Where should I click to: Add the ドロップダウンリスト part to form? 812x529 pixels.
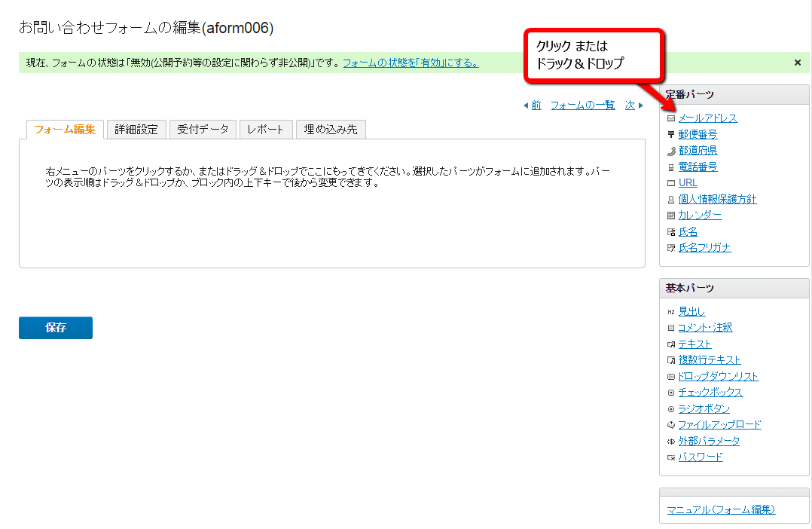(x=718, y=376)
